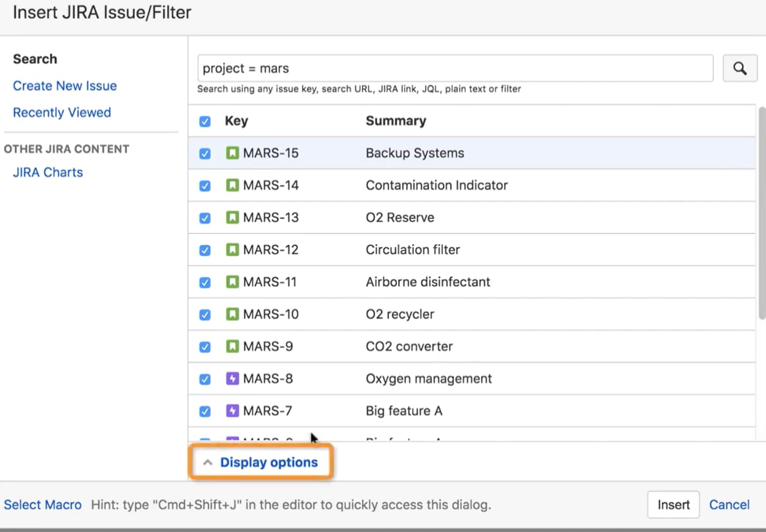Uncheck the MARS-15 checkbox
This screenshot has width=766, height=532.
point(205,154)
